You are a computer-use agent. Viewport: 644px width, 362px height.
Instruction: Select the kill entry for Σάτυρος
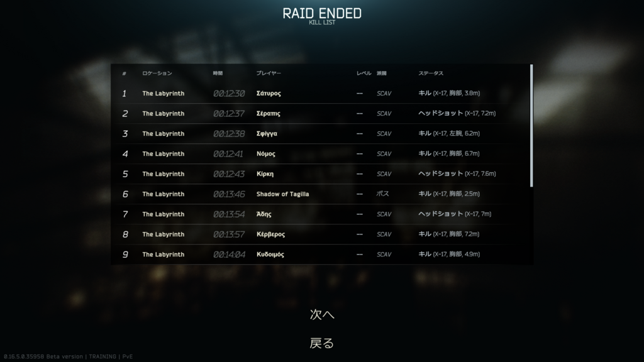click(x=321, y=94)
